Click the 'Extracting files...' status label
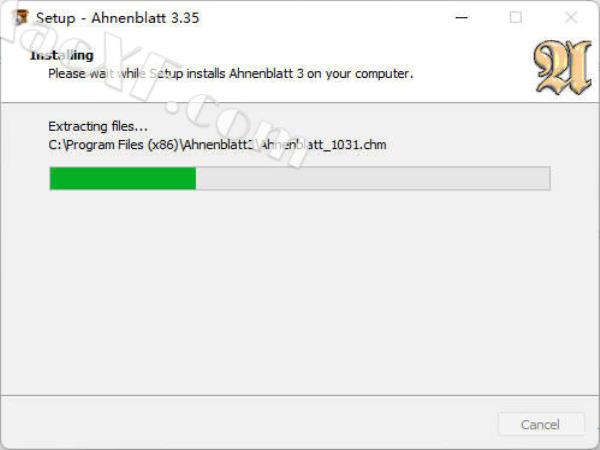 (x=98, y=126)
